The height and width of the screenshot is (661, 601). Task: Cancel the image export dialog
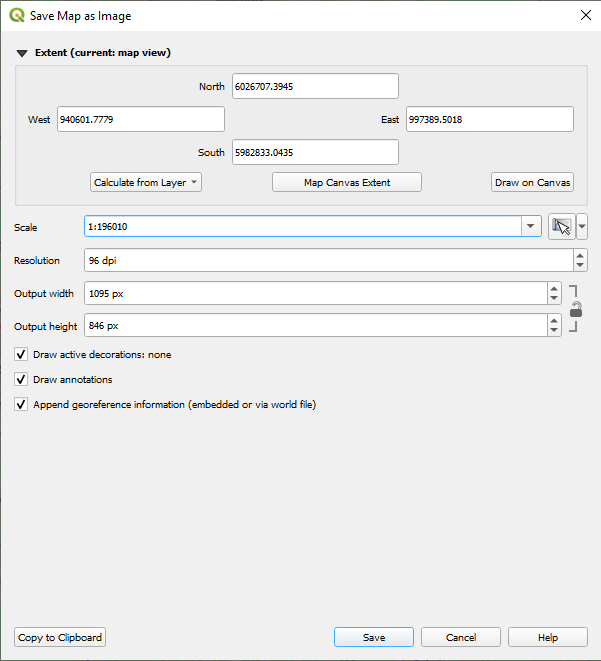(461, 637)
